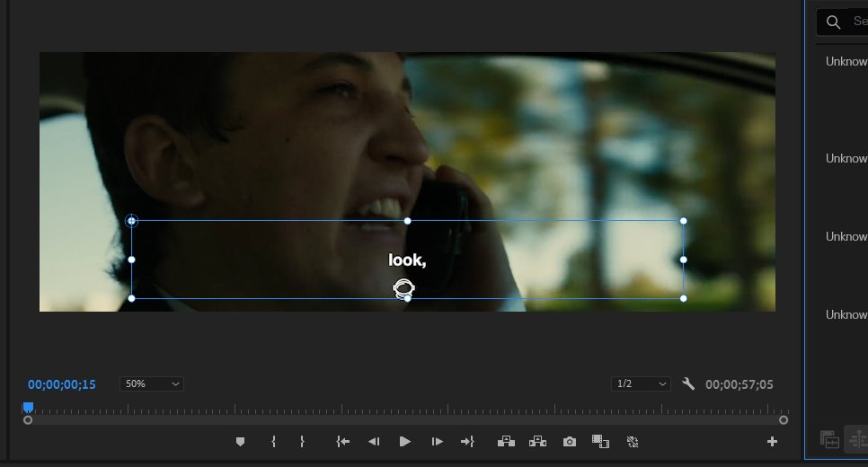
Task: Click the list view icon in right panel
Action: (x=829, y=440)
